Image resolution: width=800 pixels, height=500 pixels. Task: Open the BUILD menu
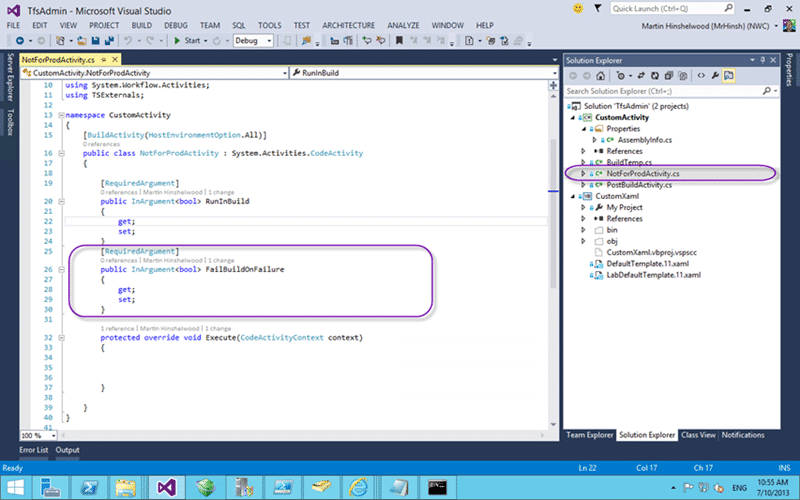(x=141, y=25)
